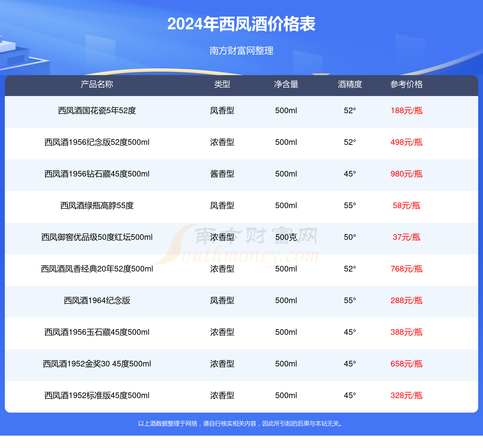Click 500ml in the 国花瓷 row
483x448 pixels.
[286, 111]
